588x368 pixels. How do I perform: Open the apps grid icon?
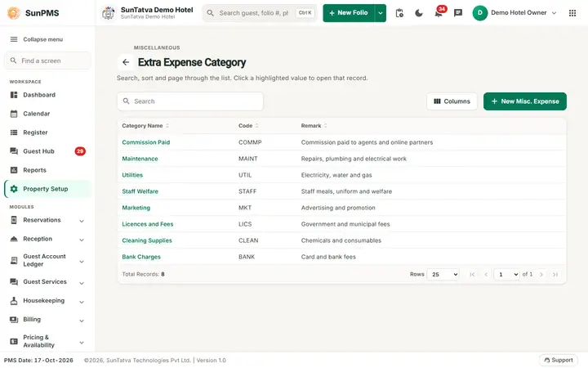pyautogui.click(x=572, y=13)
